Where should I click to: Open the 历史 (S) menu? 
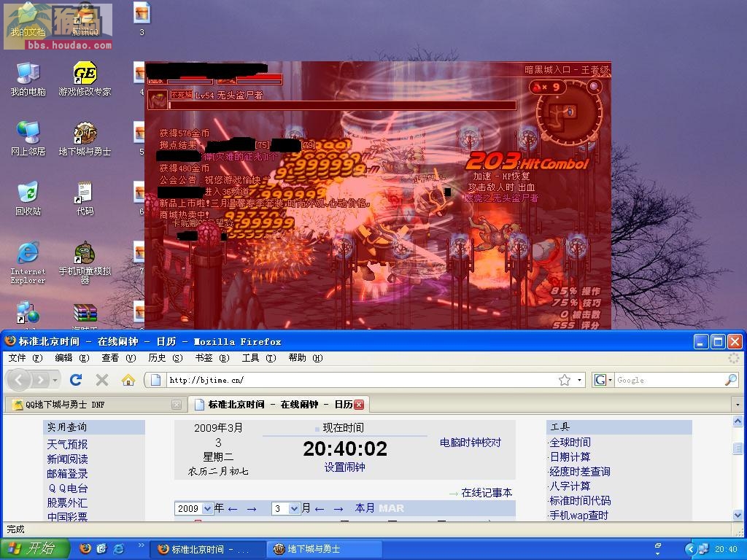tap(166, 357)
